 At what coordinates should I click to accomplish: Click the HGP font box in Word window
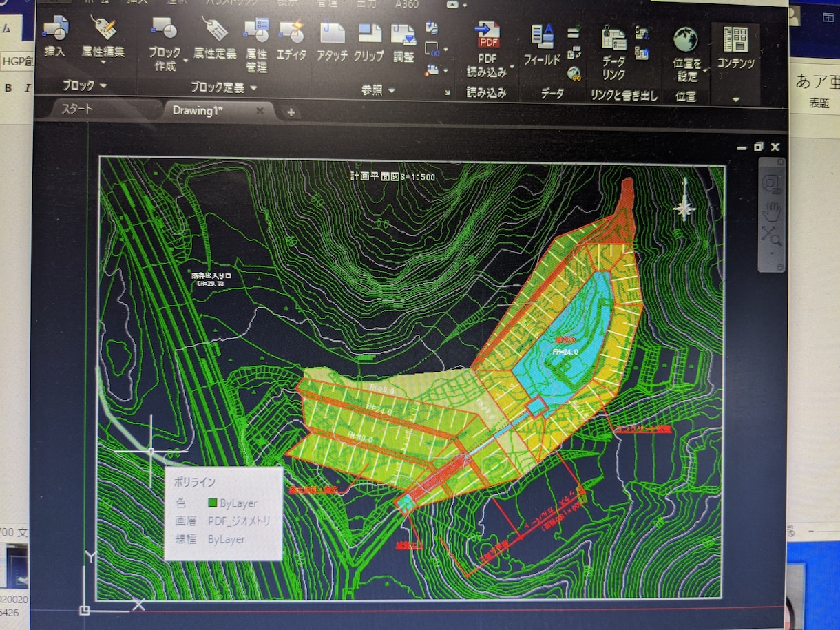click(x=17, y=61)
